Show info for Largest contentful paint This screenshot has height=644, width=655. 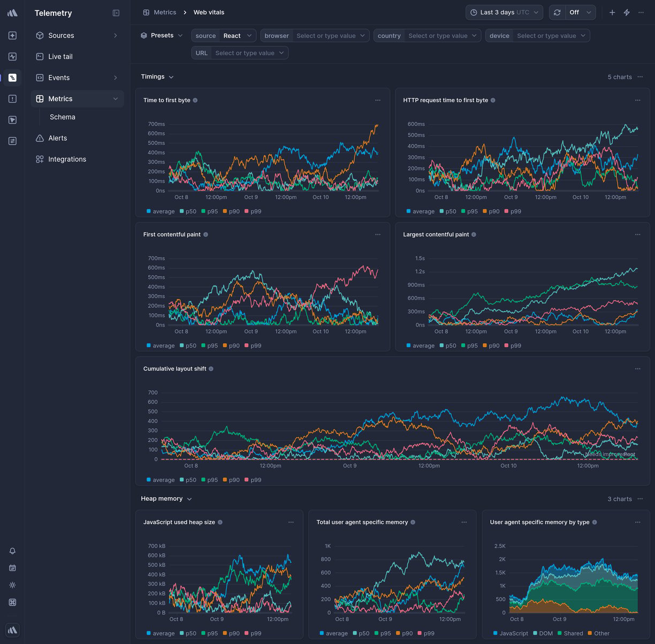click(474, 234)
